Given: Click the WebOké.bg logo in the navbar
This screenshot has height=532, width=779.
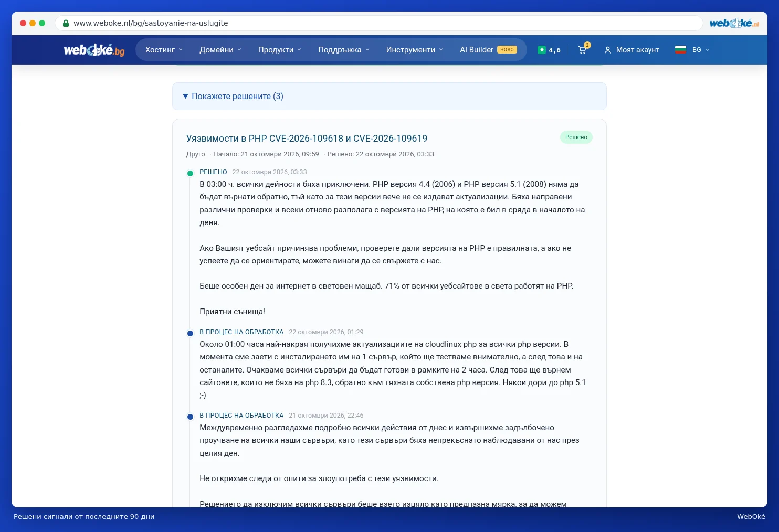Looking at the screenshot, I should (x=94, y=50).
